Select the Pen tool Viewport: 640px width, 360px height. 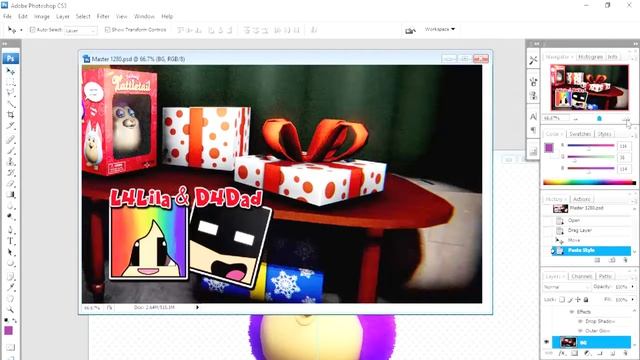10,230
